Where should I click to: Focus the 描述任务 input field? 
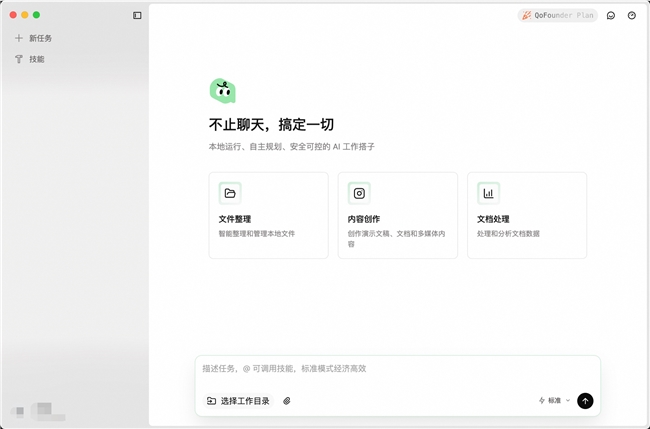coord(397,369)
